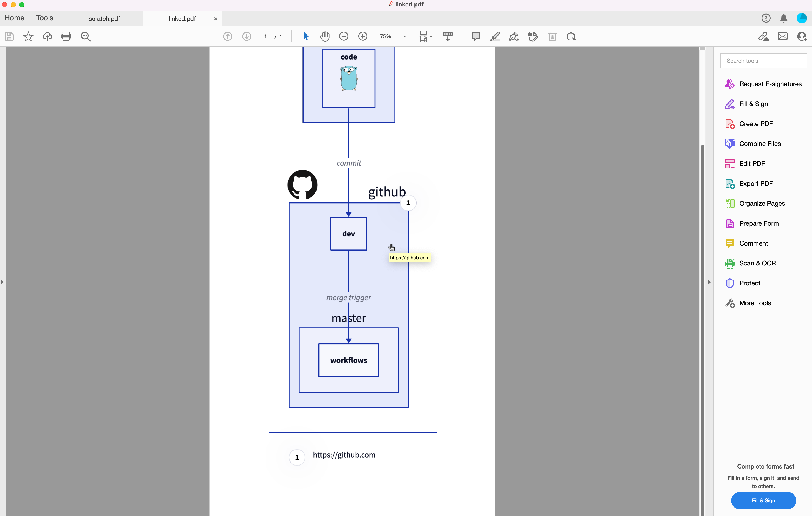Click the upload to cloud icon
812x516 pixels.
(47, 36)
